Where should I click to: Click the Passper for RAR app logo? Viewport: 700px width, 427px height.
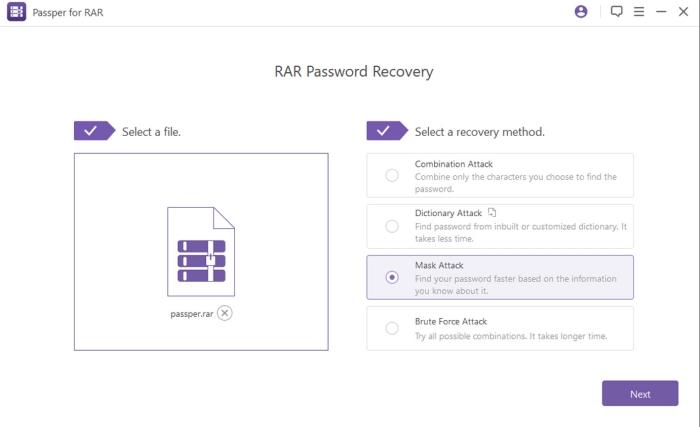[17, 12]
